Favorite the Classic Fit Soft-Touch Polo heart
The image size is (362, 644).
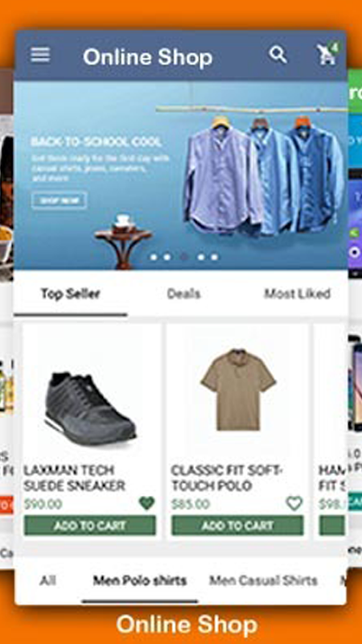(x=294, y=503)
